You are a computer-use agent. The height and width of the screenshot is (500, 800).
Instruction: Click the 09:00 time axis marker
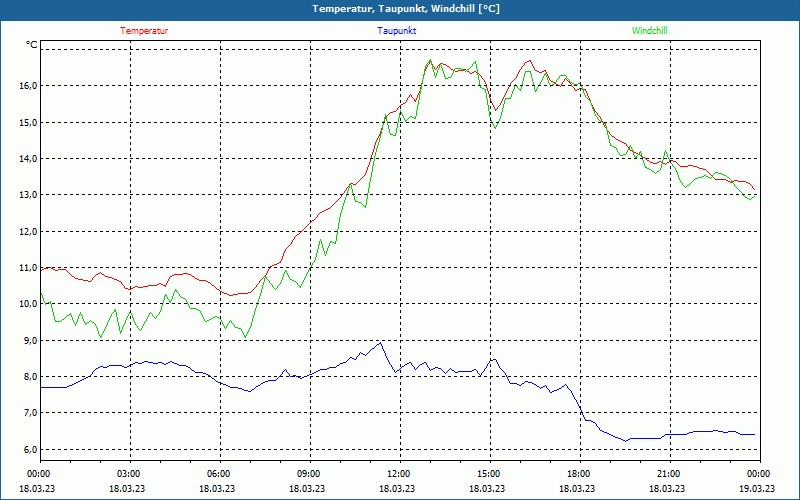click(308, 474)
